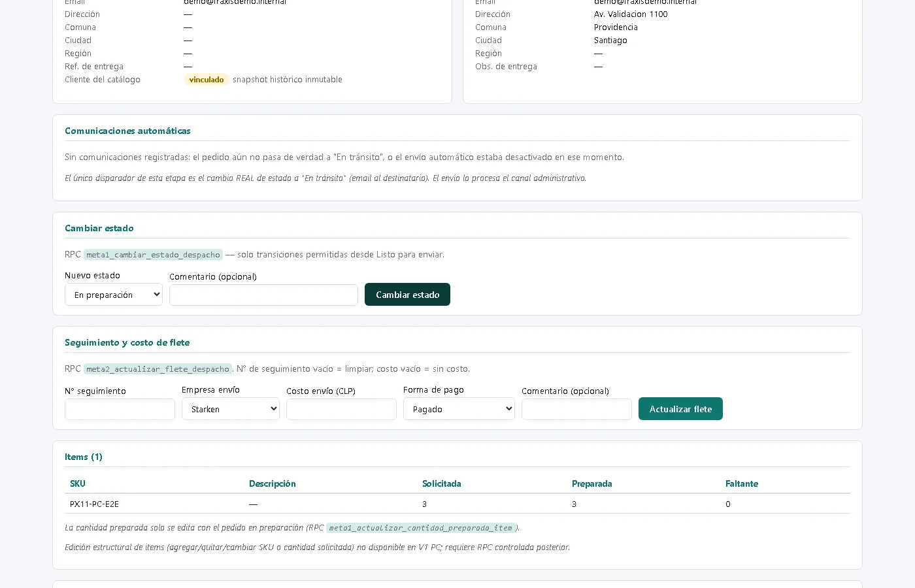Focus the Costo envío (CLP) input
The image size is (915, 588).
point(341,410)
